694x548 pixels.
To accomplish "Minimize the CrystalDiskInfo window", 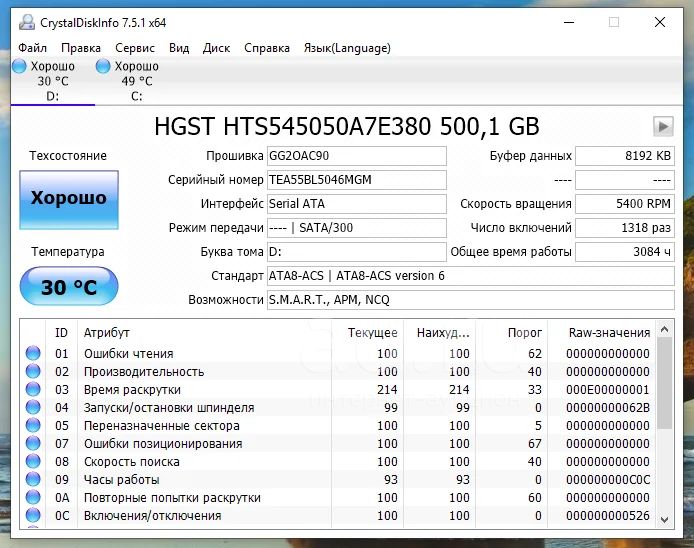I will click(x=569, y=22).
